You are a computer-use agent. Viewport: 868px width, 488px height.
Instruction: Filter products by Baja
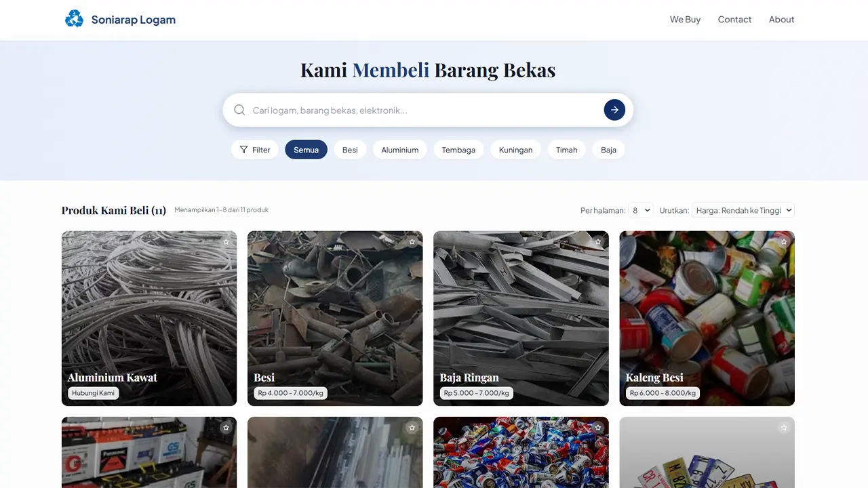coord(608,150)
